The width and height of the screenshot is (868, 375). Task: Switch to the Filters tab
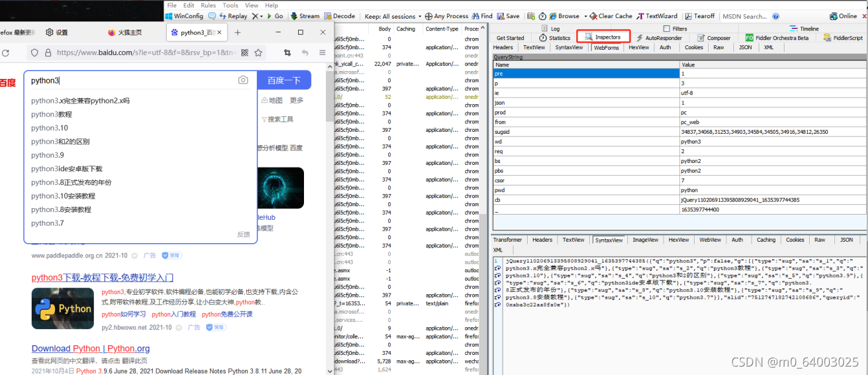[675, 28]
